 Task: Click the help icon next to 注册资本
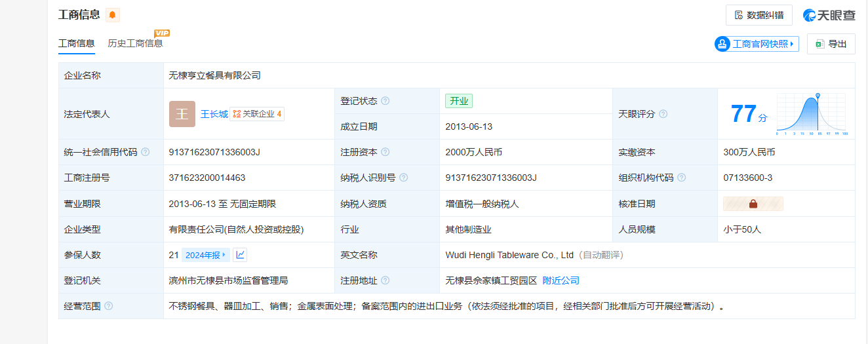(385, 152)
